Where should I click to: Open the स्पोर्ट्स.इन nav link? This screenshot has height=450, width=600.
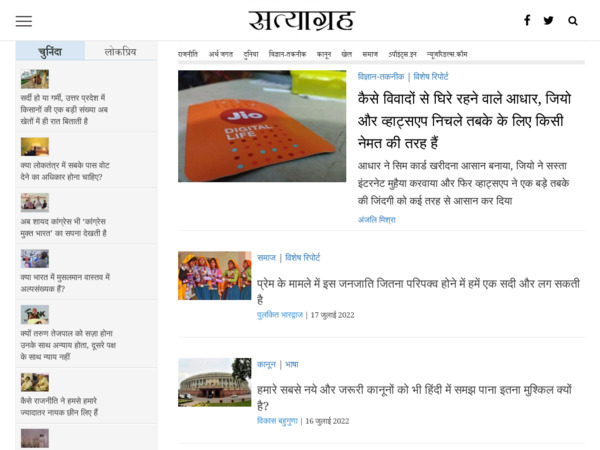[403, 54]
